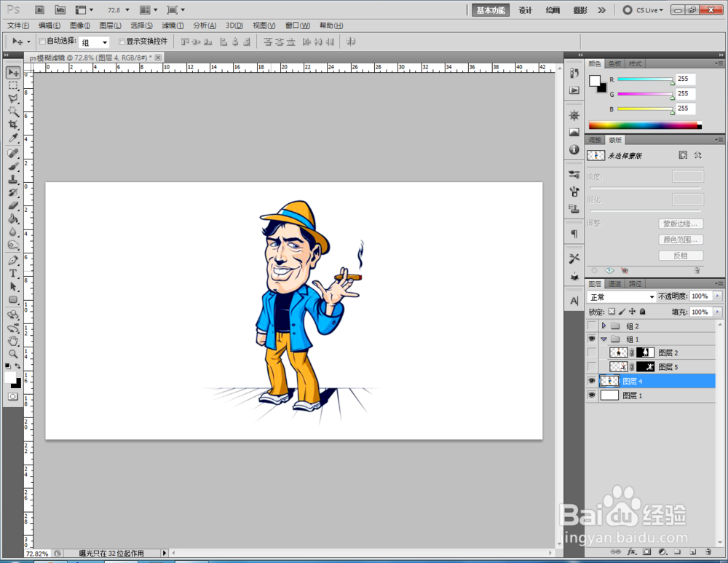Show the 图层 2 layer visibility
The height and width of the screenshot is (563, 728).
pos(591,353)
